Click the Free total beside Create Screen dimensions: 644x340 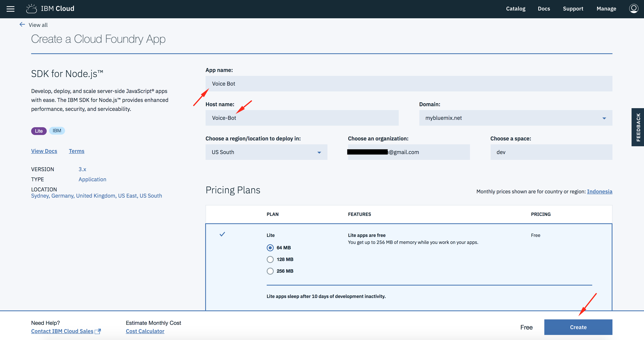(x=526, y=328)
